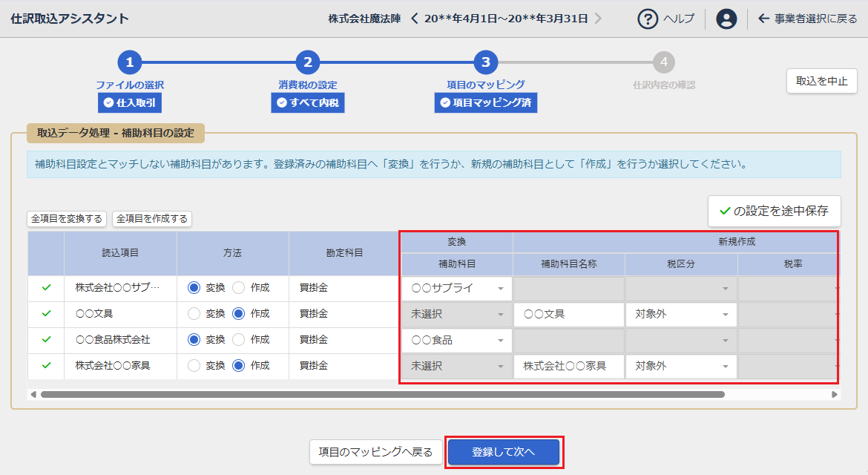868x475 pixels.
Task: Click the 項目マッピング済 step badge
Action: [x=486, y=102]
